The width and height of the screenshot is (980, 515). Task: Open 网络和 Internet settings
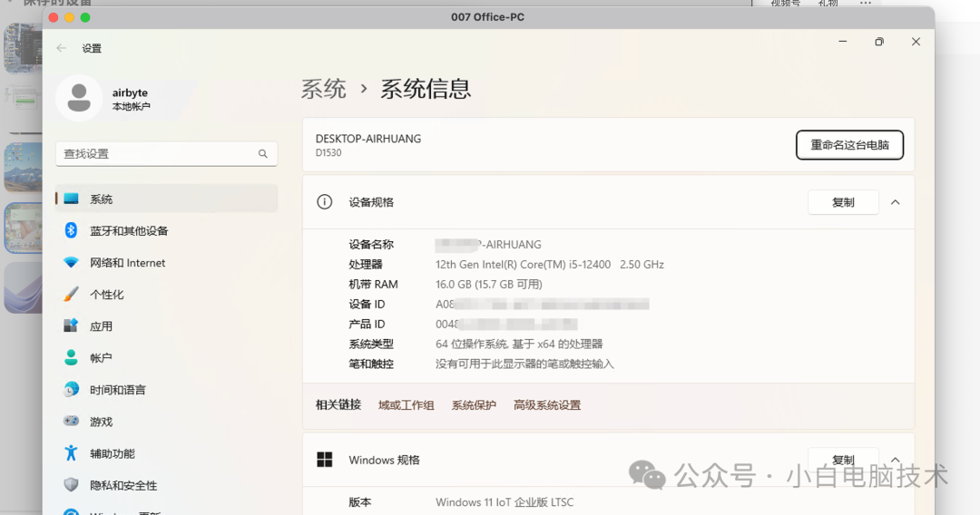(x=166, y=262)
